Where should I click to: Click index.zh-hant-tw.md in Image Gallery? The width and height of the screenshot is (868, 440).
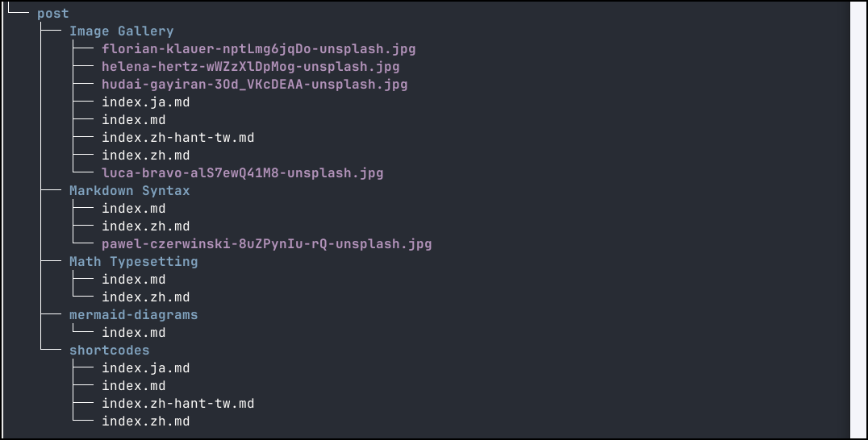[177, 138]
